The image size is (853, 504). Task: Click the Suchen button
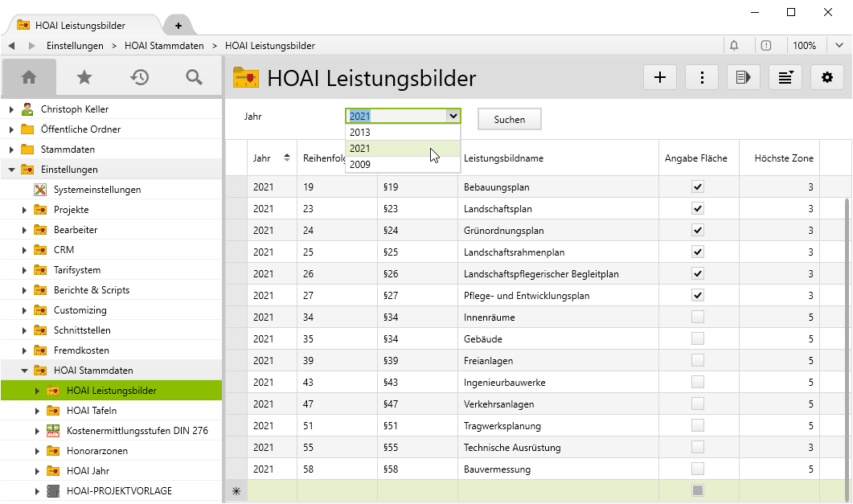pyautogui.click(x=509, y=119)
